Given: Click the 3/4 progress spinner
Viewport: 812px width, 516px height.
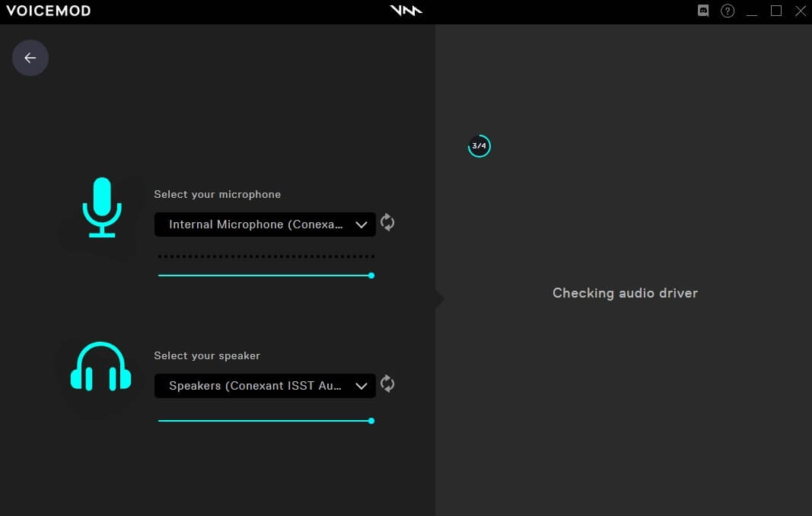Looking at the screenshot, I should [479, 145].
